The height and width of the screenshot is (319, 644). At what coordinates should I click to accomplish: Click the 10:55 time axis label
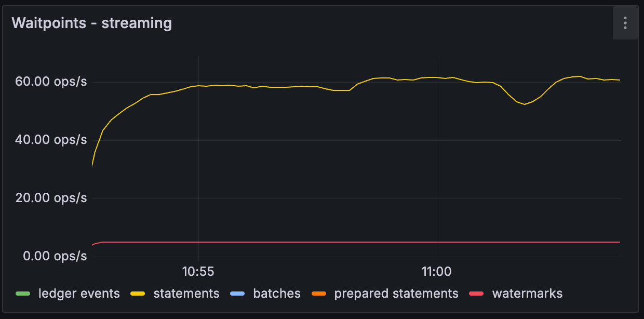click(198, 271)
